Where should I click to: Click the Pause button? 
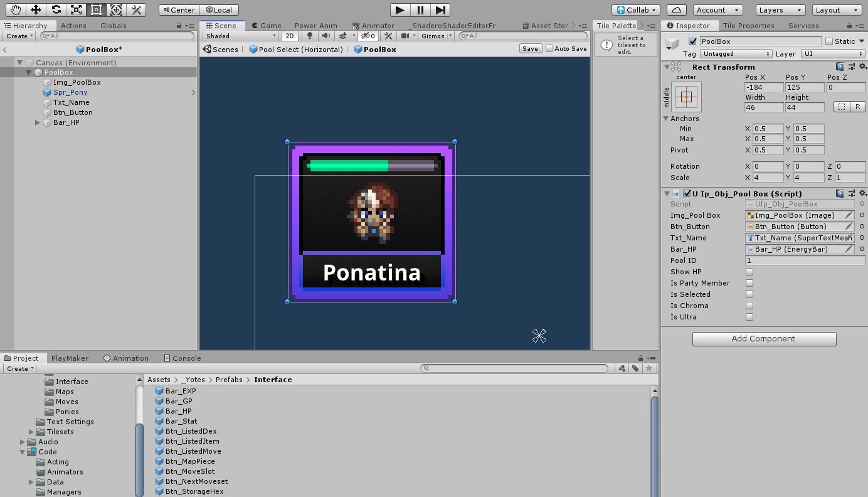pos(420,9)
